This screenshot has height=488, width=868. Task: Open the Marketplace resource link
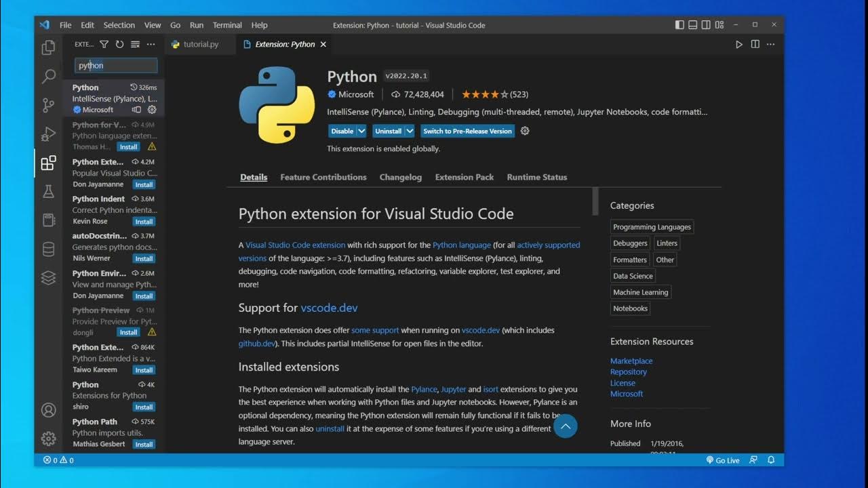pyautogui.click(x=631, y=361)
